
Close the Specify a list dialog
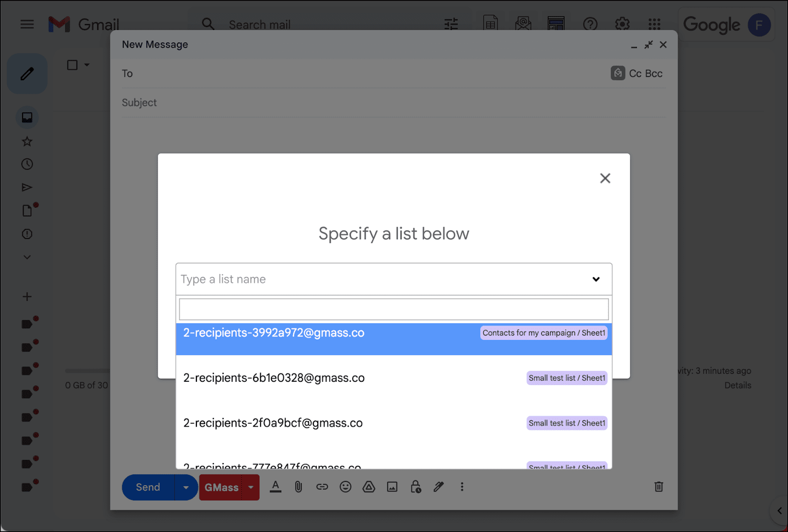click(x=605, y=178)
